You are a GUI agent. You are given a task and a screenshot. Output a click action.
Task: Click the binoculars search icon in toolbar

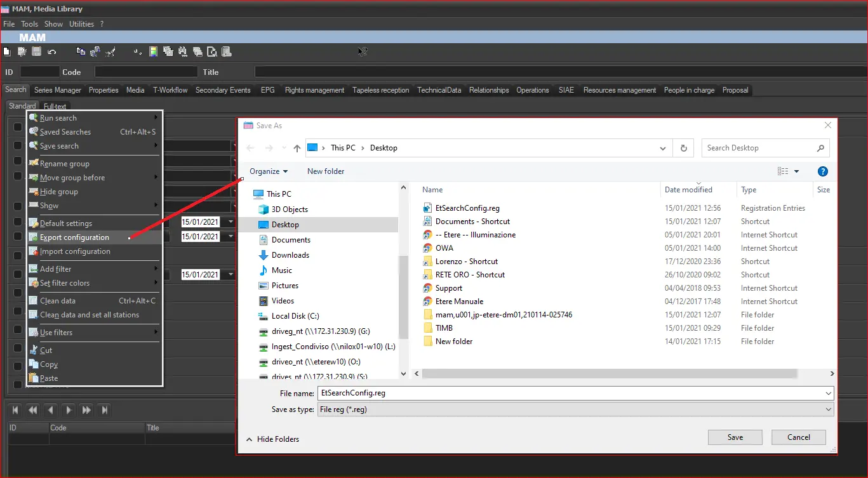coord(183,51)
